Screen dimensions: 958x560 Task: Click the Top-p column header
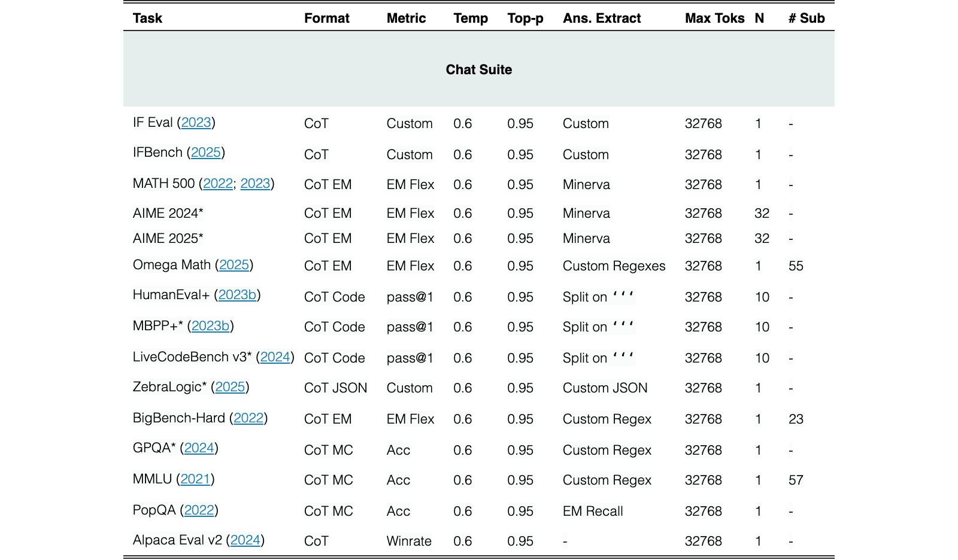pos(526,19)
